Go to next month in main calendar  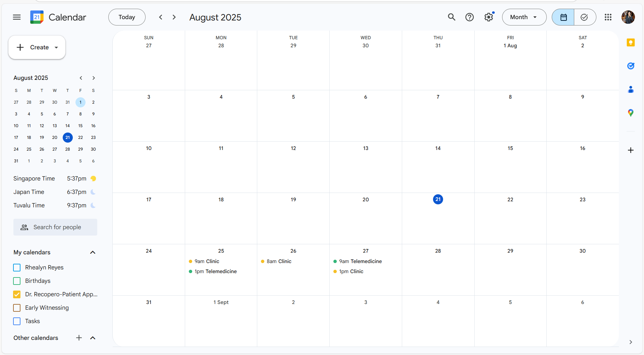(x=174, y=17)
